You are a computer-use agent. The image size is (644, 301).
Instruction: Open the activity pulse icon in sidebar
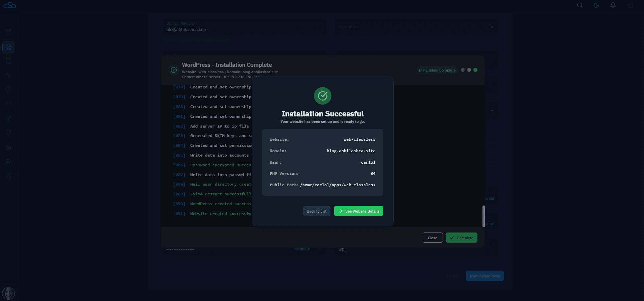9,75
